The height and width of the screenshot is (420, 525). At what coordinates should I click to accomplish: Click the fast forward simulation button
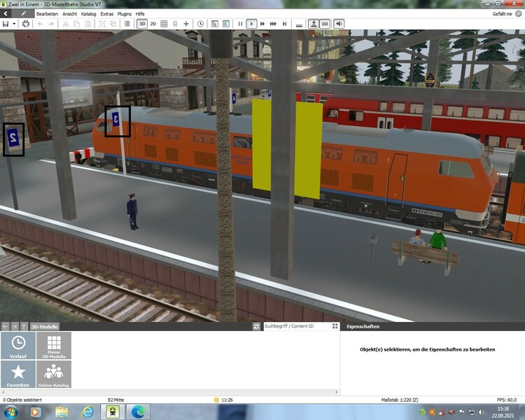pos(263,24)
